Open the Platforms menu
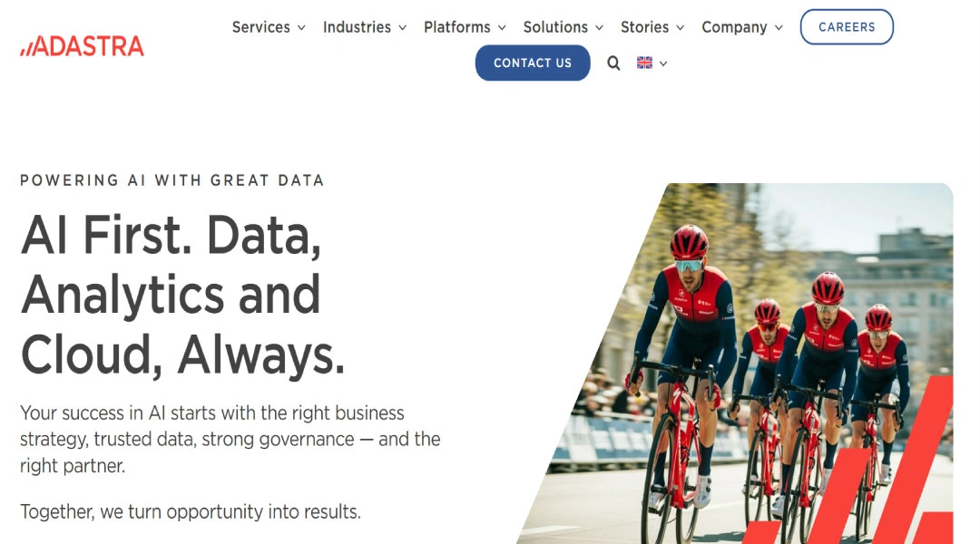This screenshot has width=980, height=544. [x=456, y=27]
